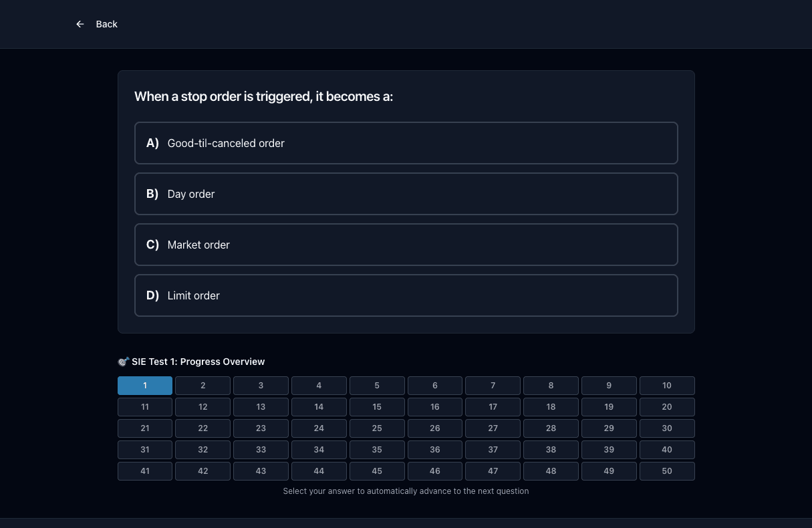The height and width of the screenshot is (528, 812).
Task: Jump to last question 50
Action: 667,471
